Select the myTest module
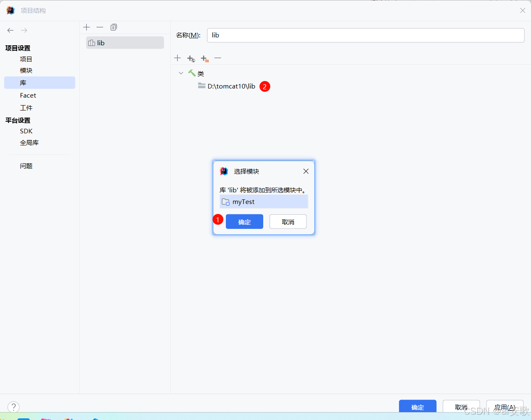Screen dimensions: 531x420 264,202
